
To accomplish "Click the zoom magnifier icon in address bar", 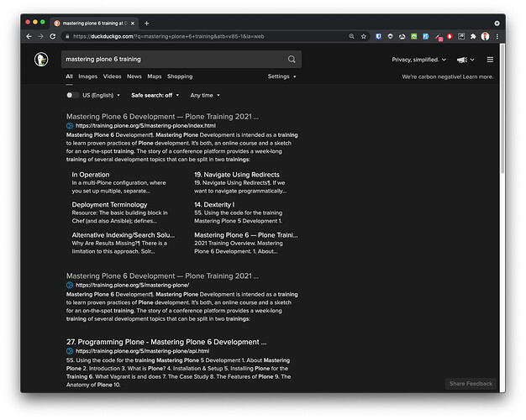I will click(x=351, y=36).
